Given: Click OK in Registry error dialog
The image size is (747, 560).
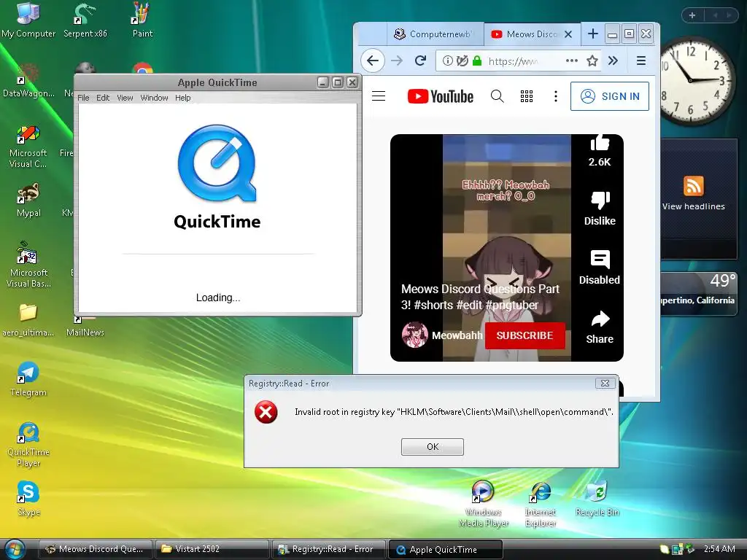Looking at the screenshot, I should (433, 447).
